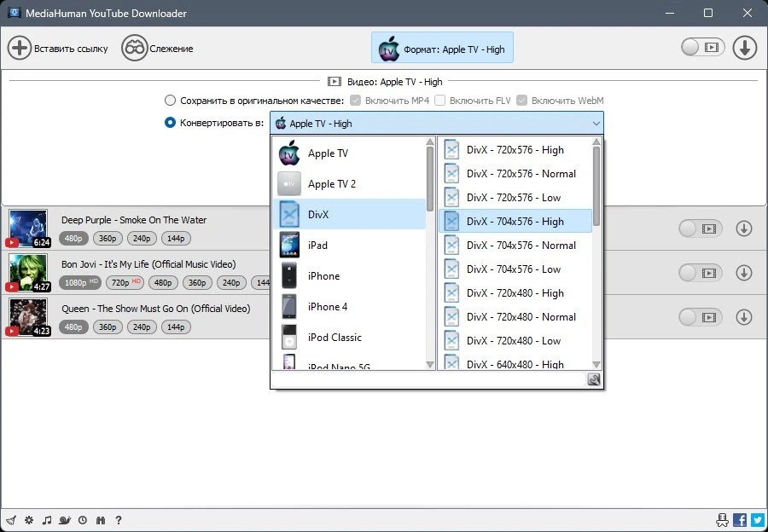Click the Twitter icon
This screenshot has height=532, width=768.
point(758,520)
